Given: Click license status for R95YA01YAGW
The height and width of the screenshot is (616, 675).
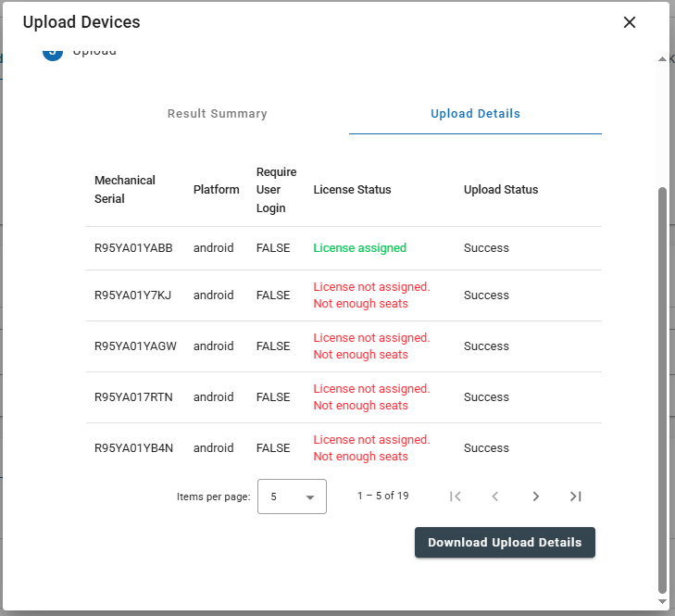Looking at the screenshot, I should [372, 346].
